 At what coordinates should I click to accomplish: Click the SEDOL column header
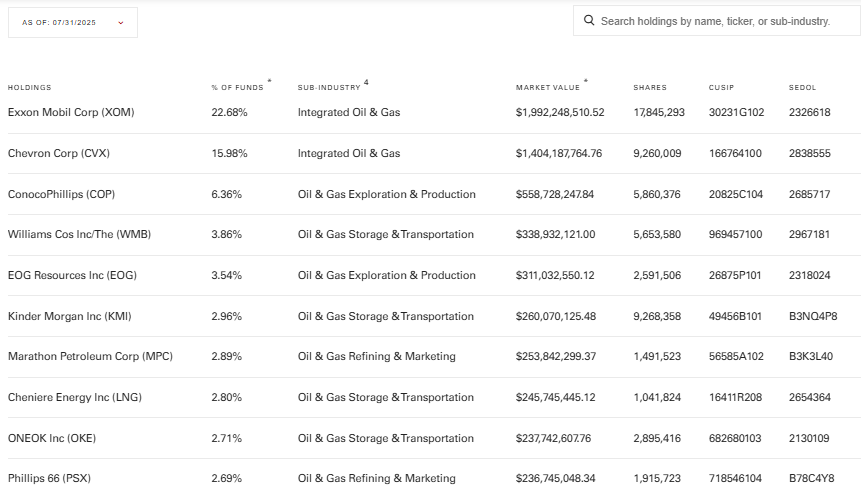click(x=802, y=88)
